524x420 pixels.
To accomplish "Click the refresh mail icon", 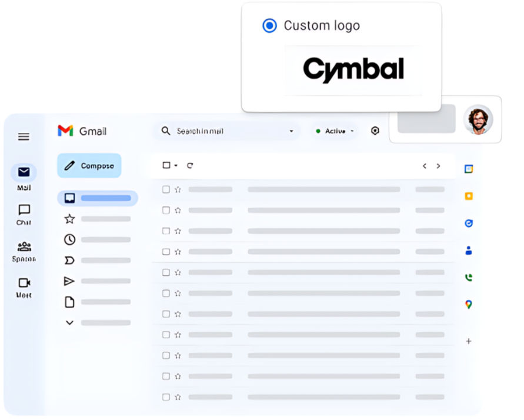I will (190, 165).
